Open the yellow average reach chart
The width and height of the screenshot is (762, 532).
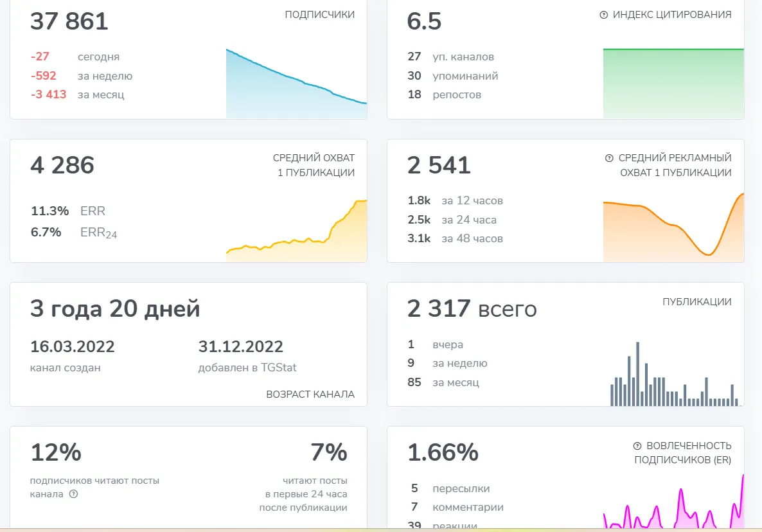296,231
